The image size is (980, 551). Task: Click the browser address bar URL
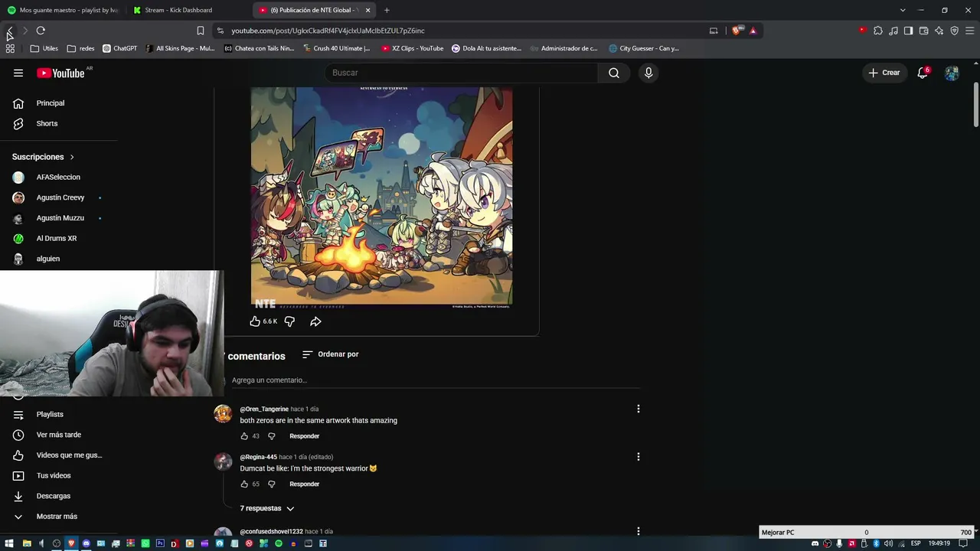click(x=328, y=31)
